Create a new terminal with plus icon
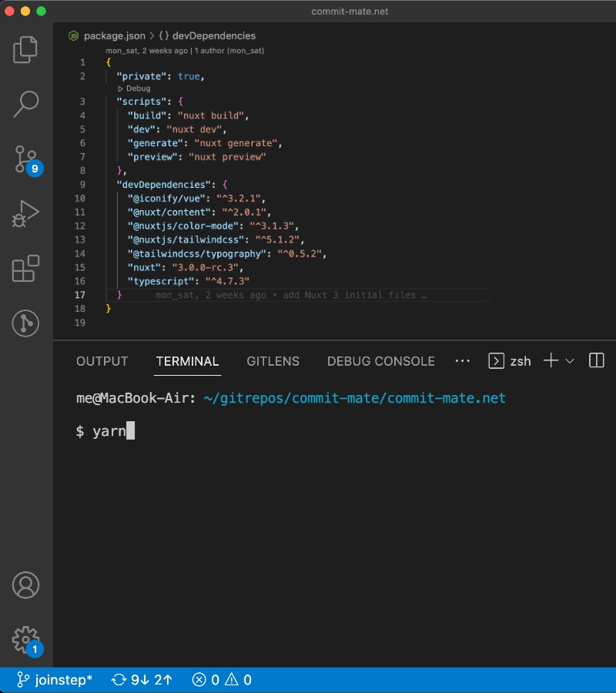The image size is (616, 693). pyautogui.click(x=551, y=360)
